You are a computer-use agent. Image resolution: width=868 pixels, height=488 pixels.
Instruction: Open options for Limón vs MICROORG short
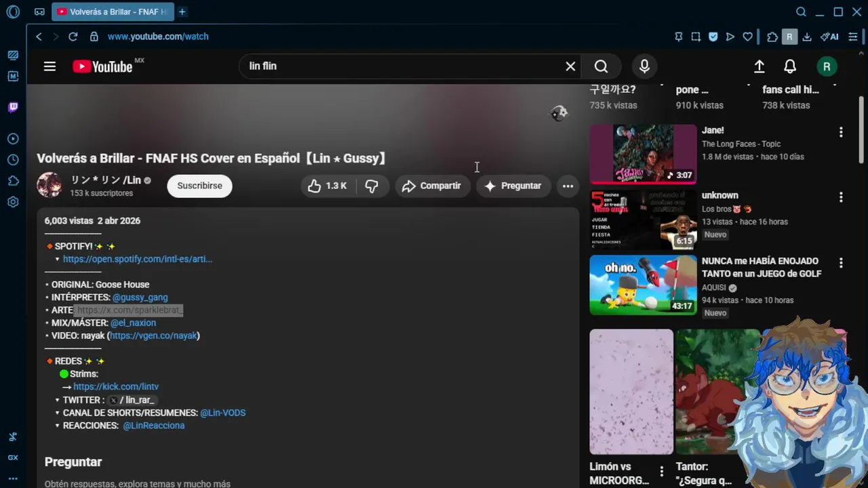pos(662,471)
